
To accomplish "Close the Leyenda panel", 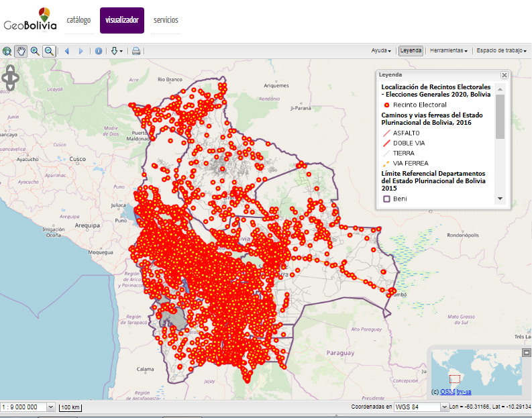I will pos(504,75).
